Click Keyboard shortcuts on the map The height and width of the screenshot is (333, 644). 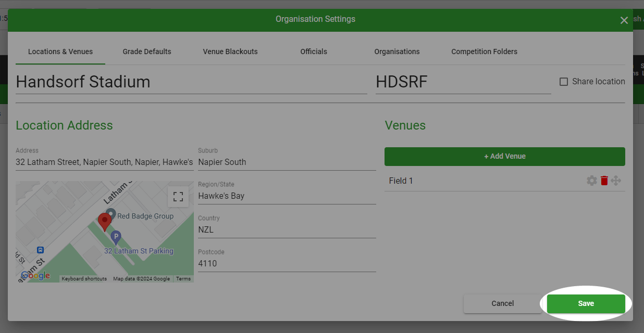pyautogui.click(x=84, y=279)
